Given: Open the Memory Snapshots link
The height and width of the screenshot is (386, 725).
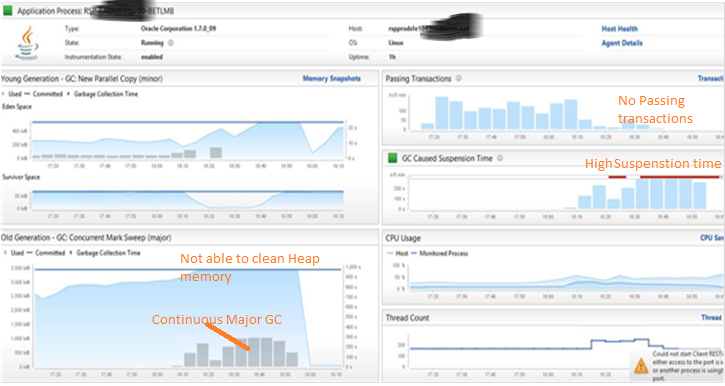Looking at the screenshot, I should 332,79.
